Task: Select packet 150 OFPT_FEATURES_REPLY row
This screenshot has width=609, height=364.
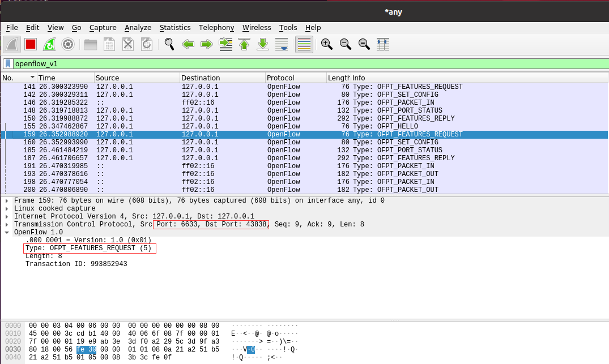Action: pyautogui.click(x=305, y=118)
